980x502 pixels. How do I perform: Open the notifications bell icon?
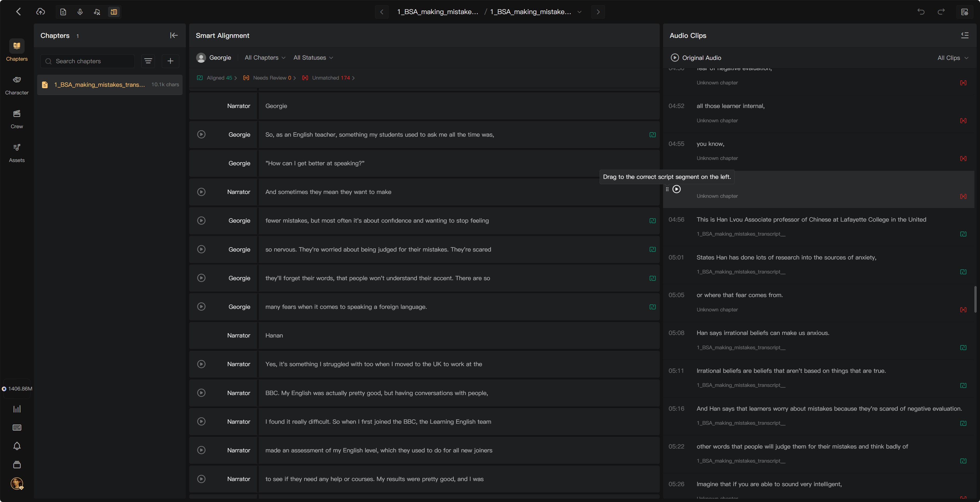17,446
